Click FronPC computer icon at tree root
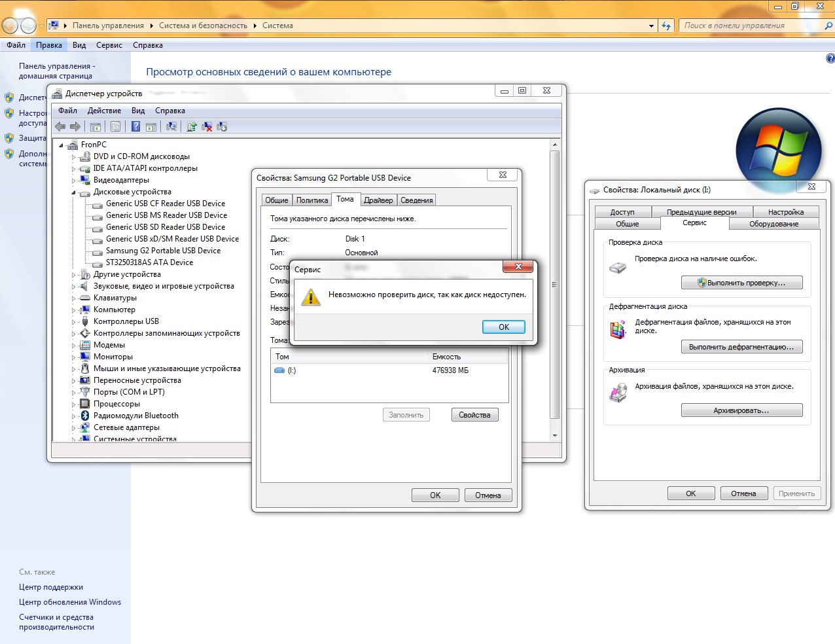The height and width of the screenshot is (644, 835). pos(73,145)
